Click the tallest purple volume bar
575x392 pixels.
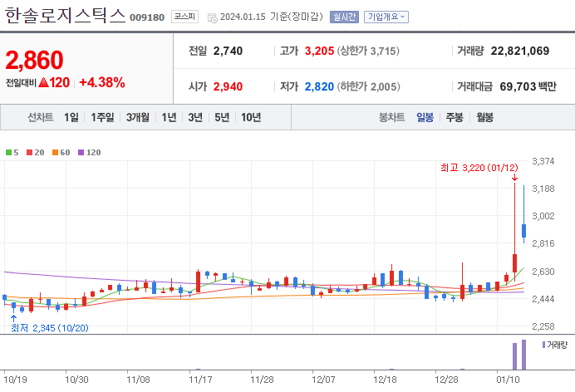coord(523,355)
